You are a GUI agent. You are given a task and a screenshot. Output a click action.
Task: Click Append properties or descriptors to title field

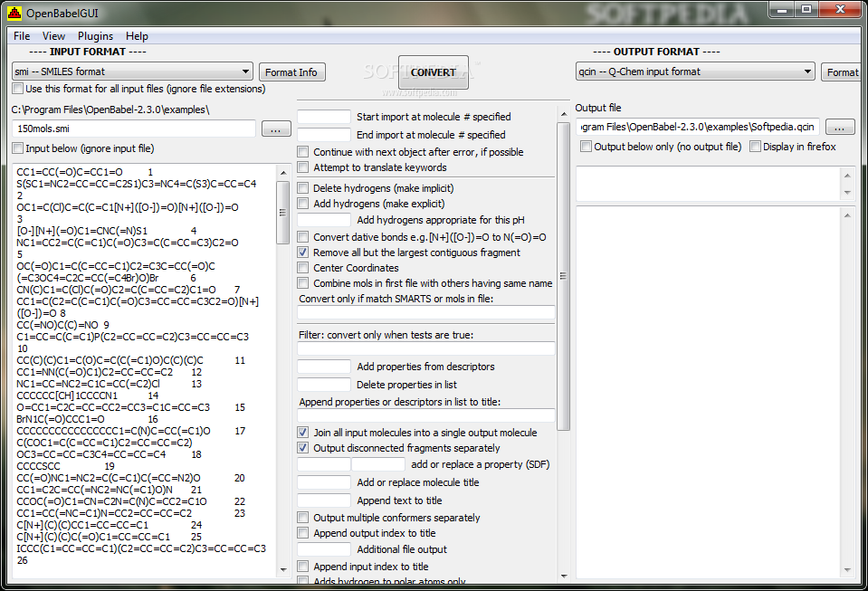(426, 415)
